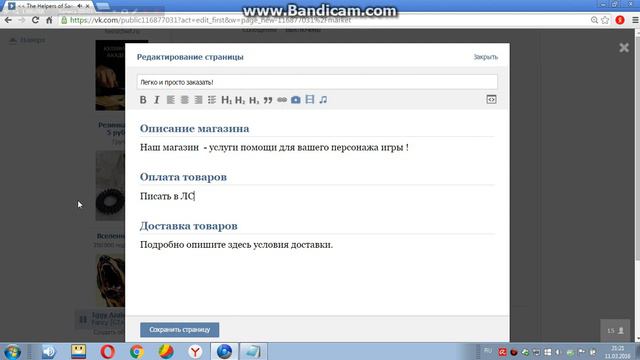The image size is (640, 360).
Task: Open Opera from the taskbar
Action: [108, 351]
